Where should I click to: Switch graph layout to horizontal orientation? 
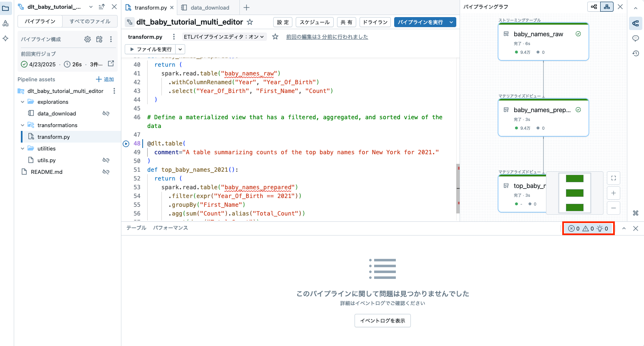click(593, 7)
